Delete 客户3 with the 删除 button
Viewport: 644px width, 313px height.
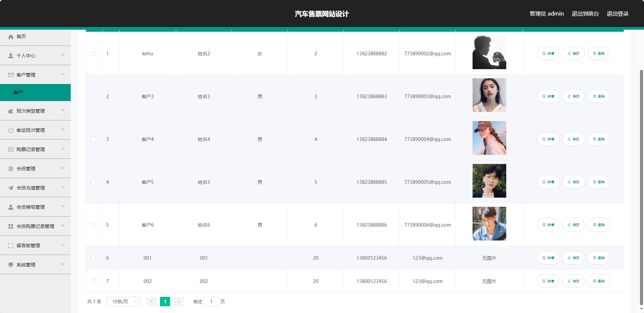(x=599, y=96)
